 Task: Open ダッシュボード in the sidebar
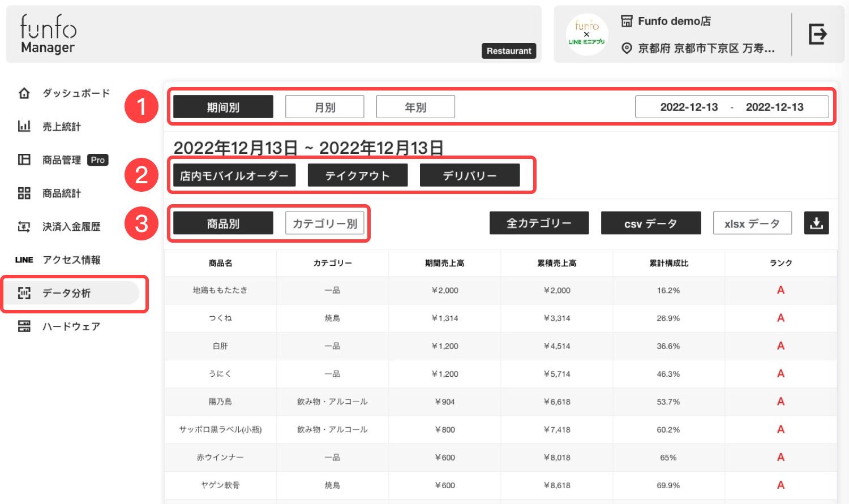(x=76, y=93)
